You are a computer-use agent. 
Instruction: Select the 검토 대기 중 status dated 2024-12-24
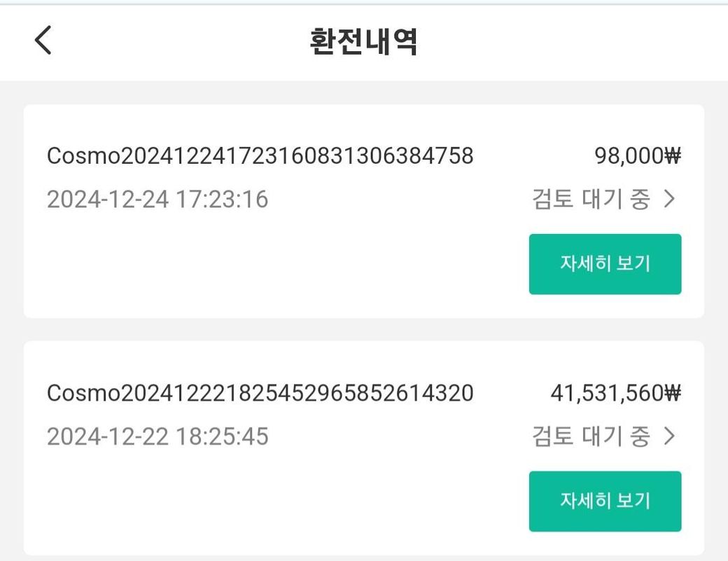click(x=591, y=199)
